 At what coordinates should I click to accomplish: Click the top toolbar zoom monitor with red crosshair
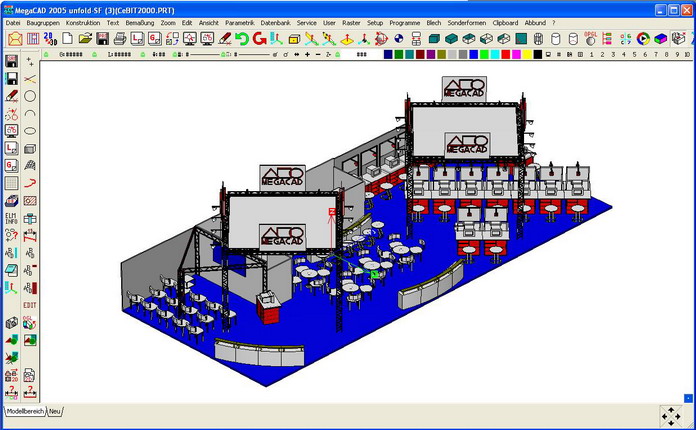pyautogui.click(x=190, y=39)
